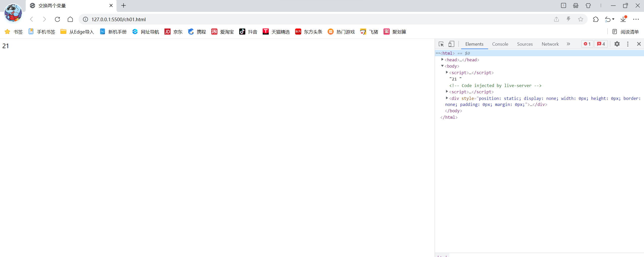This screenshot has width=644, height=257.
Task: Open a new browser tab
Action: pos(123,6)
